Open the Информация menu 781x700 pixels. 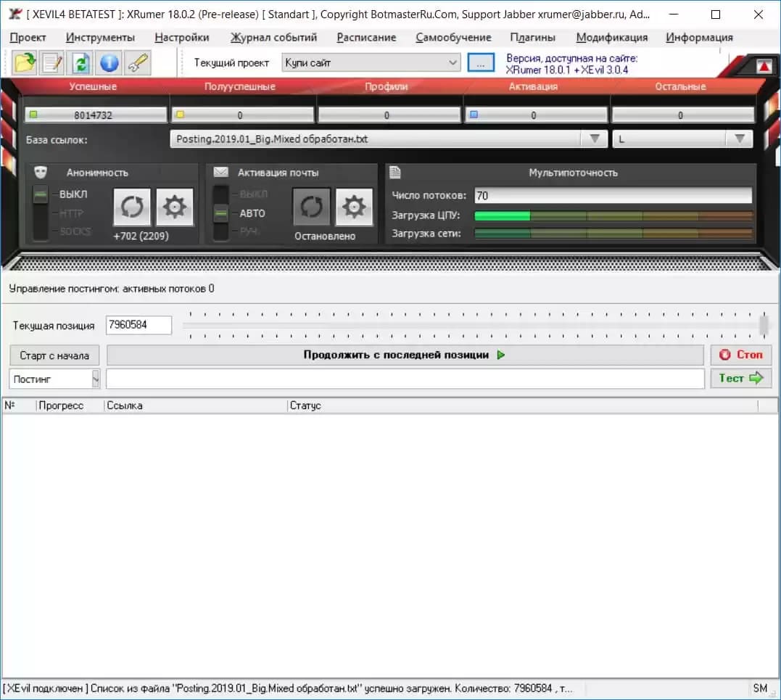[699, 38]
